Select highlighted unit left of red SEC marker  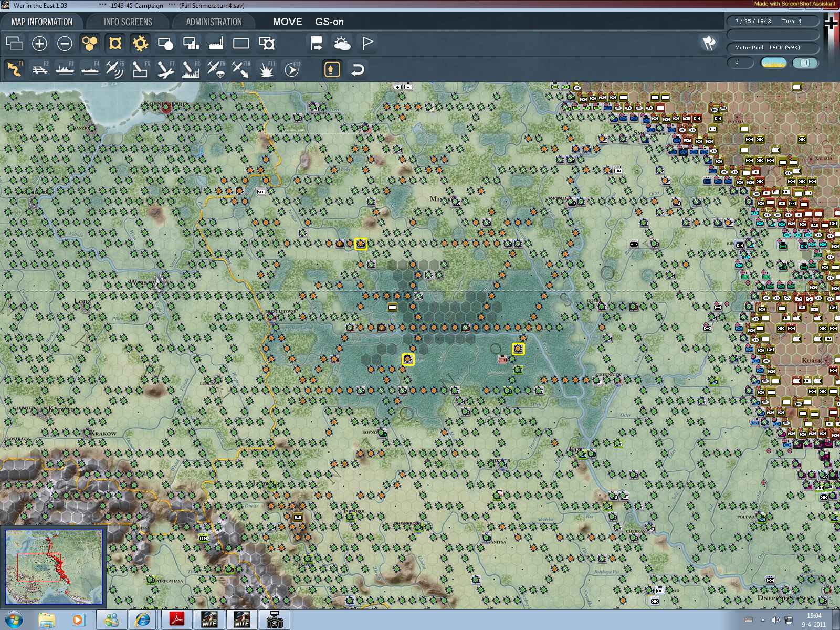[408, 359]
